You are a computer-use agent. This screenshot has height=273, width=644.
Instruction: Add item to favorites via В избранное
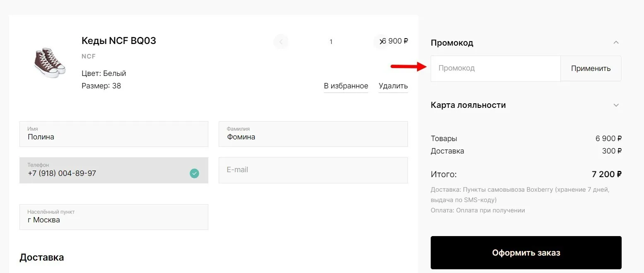click(346, 86)
